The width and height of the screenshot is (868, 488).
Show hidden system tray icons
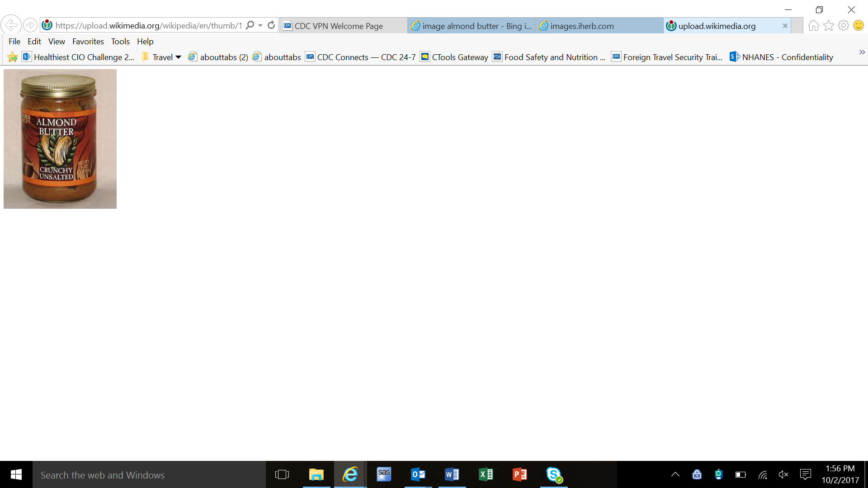[675, 474]
